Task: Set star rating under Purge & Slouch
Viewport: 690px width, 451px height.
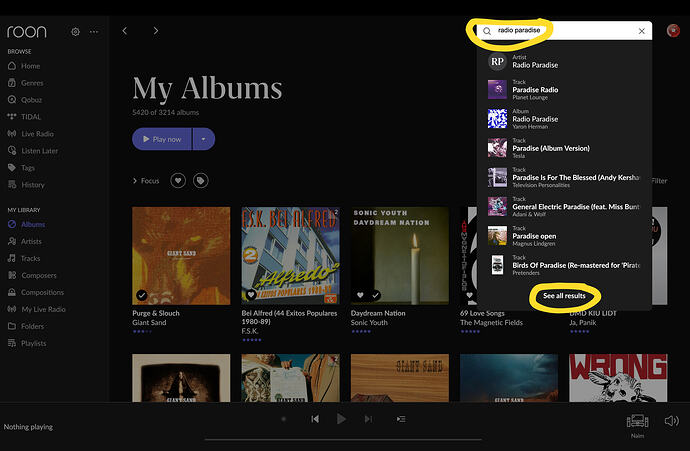Action: pyautogui.click(x=142, y=331)
